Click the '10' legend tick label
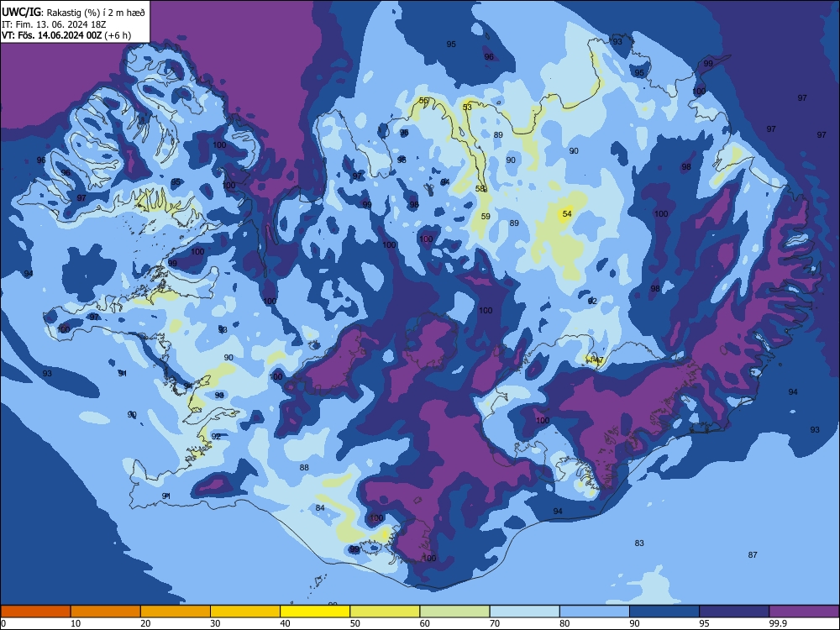Image resolution: width=840 pixels, height=630 pixels. tap(76, 623)
